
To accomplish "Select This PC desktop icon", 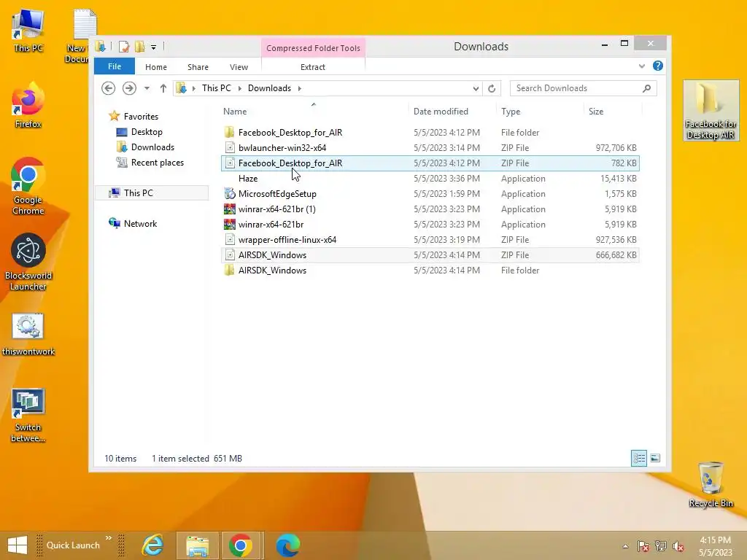I will coord(28,31).
